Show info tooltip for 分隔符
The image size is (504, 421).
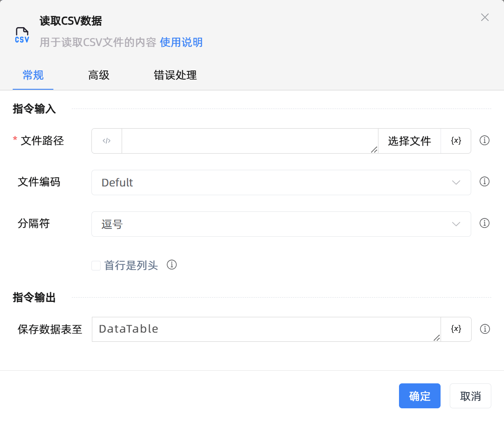pyautogui.click(x=484, y=223)
